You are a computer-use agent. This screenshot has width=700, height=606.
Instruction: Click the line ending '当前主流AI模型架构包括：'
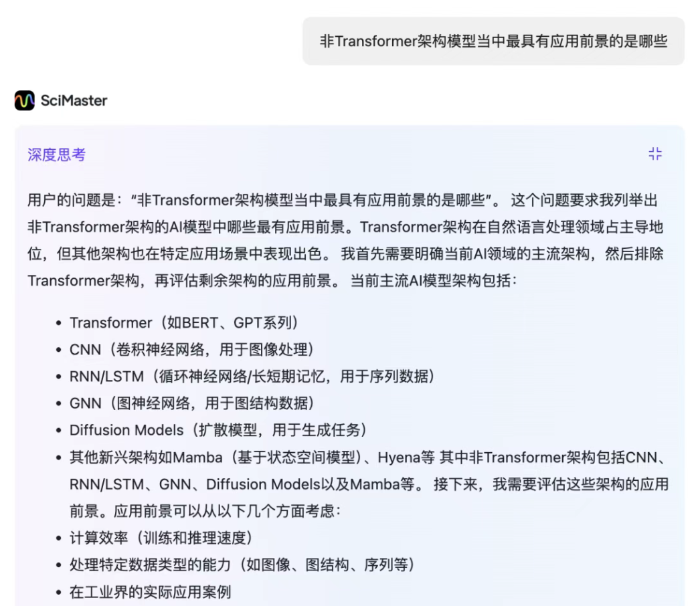point(272,281)
